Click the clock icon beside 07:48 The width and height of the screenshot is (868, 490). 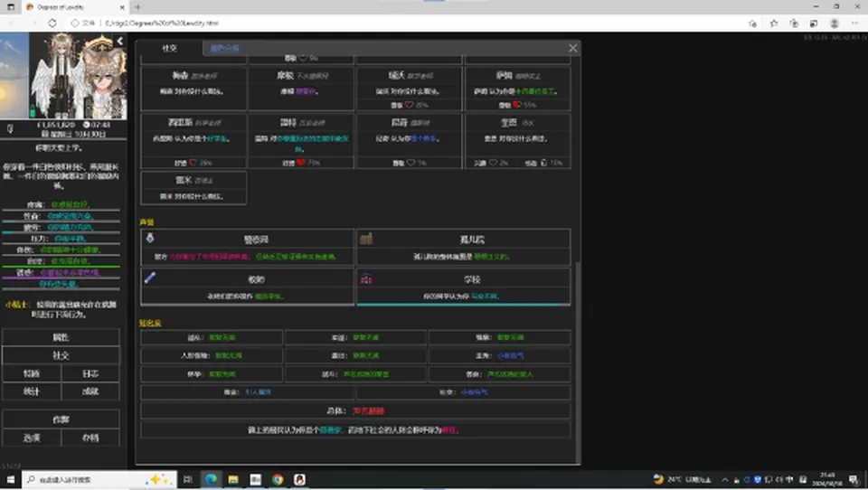pyautogui.click(x=87, y=125)
